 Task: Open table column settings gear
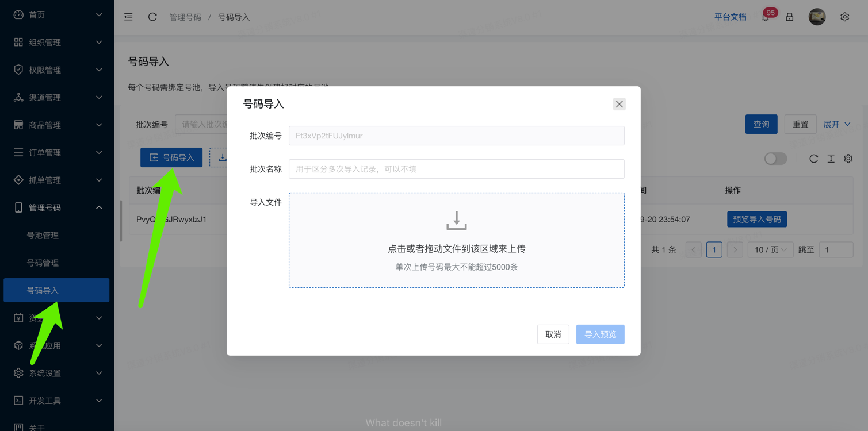848,159
